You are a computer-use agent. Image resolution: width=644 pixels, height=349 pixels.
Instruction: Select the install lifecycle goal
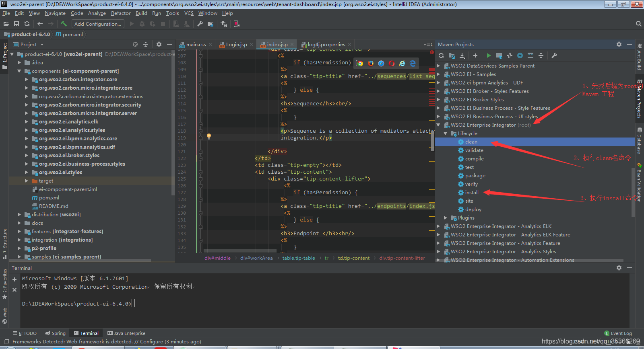472,193
